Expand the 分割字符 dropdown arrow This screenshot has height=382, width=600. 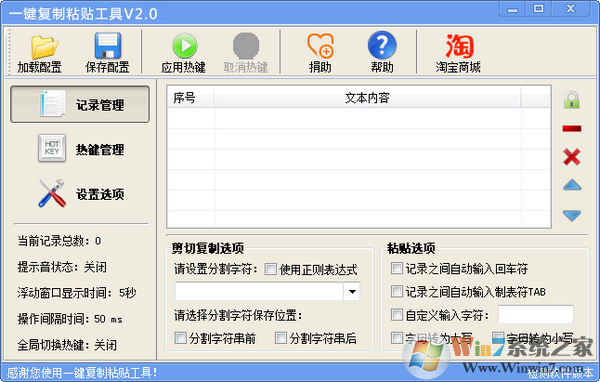pyautogui.click(x=352, y=292)
